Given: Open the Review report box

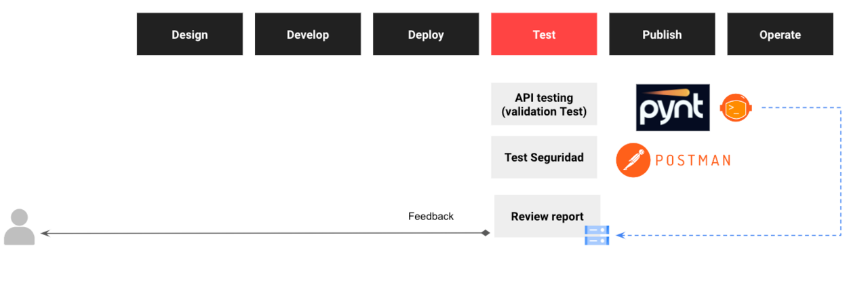Looking at the screenshot, I should coord(547,216).
